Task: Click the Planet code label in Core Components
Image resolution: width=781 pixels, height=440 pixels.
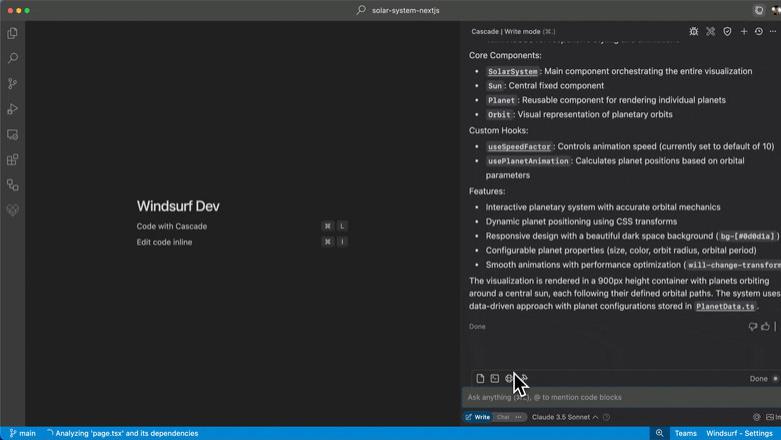Action: 501,101
